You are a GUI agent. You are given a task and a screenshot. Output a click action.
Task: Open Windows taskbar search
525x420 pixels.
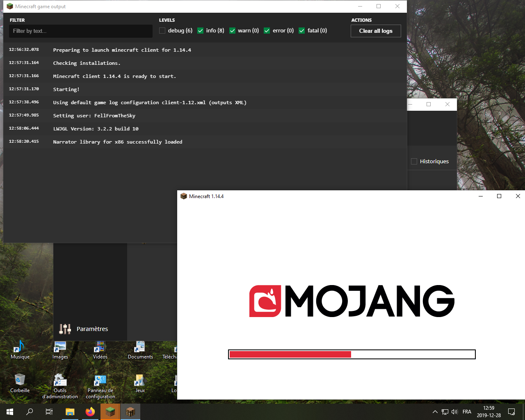click(x=30, y=412)
